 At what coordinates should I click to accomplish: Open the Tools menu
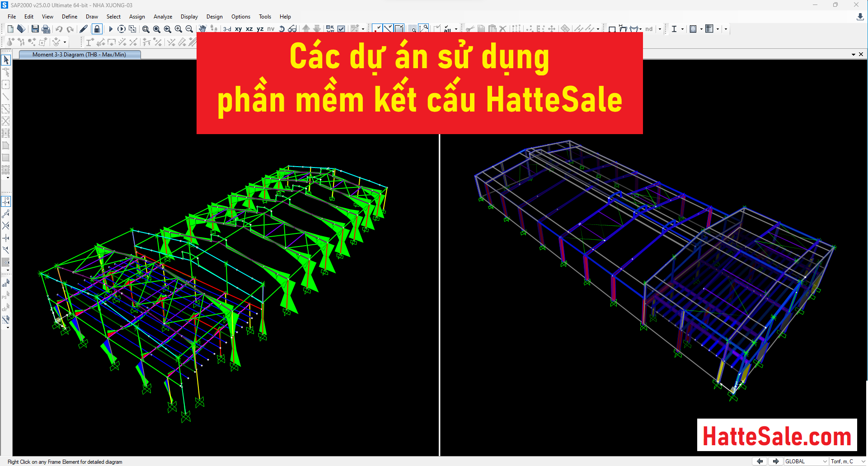(265, 17)
